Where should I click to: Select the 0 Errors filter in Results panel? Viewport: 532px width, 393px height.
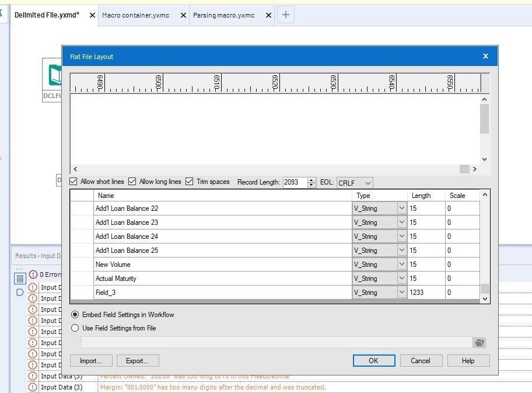(x=47, y=274)
